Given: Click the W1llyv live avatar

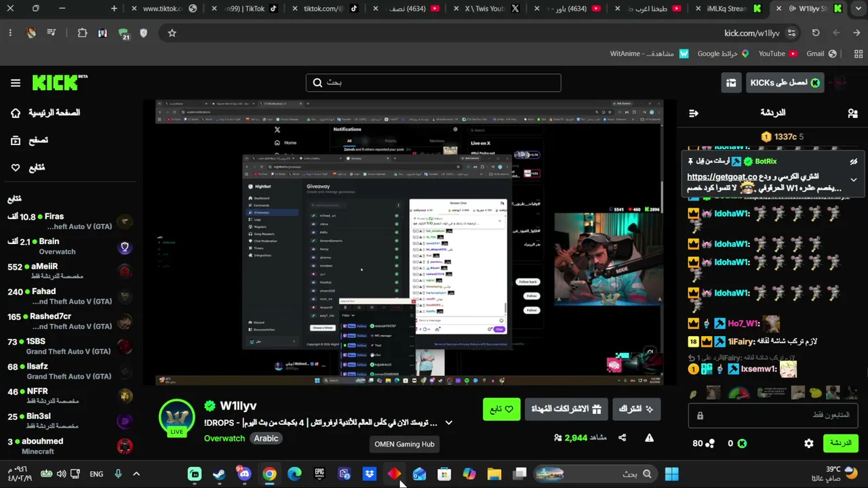Looking at the screenshot, I should (177, 418).
